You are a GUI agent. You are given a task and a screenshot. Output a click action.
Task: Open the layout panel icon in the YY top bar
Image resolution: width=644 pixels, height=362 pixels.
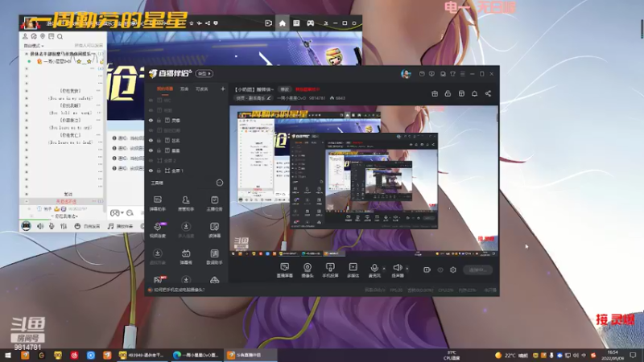(x=296, y=23)
